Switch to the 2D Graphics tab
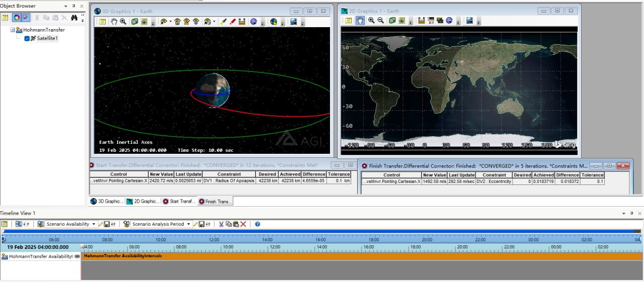The width and height of the screenshot is (644, 282). 143,201
